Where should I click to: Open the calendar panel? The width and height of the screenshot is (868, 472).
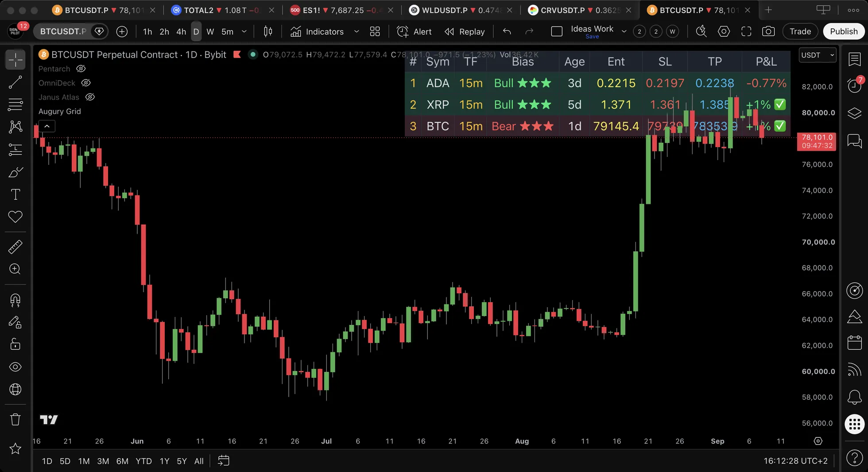pos(854,343)
